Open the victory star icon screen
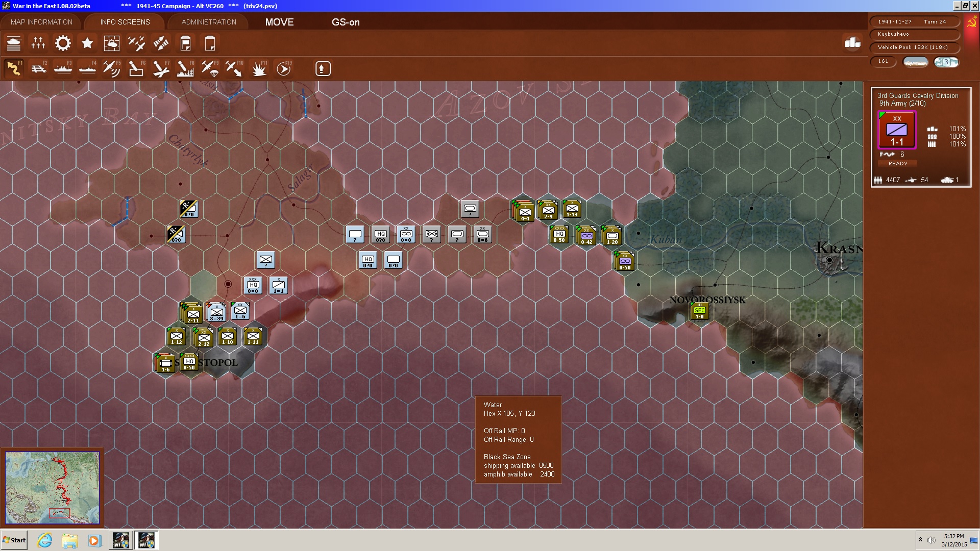This screenshot has width=980, height=551. click(x=87, y=43)
